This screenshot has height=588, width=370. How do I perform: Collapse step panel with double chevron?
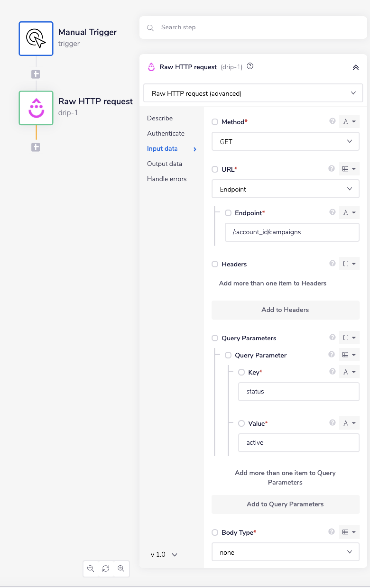pyautogui.click(x=355, y=67)
